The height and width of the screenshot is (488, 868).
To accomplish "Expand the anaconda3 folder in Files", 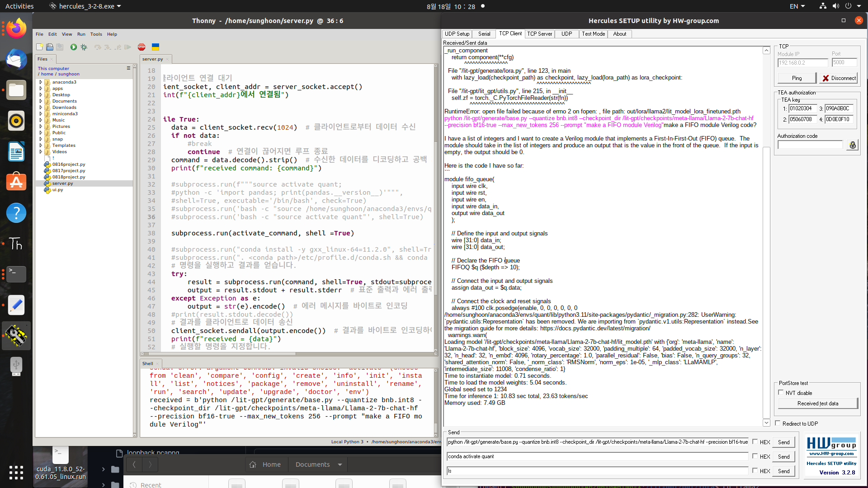I will pyautogui.click(x=41, y=82).
